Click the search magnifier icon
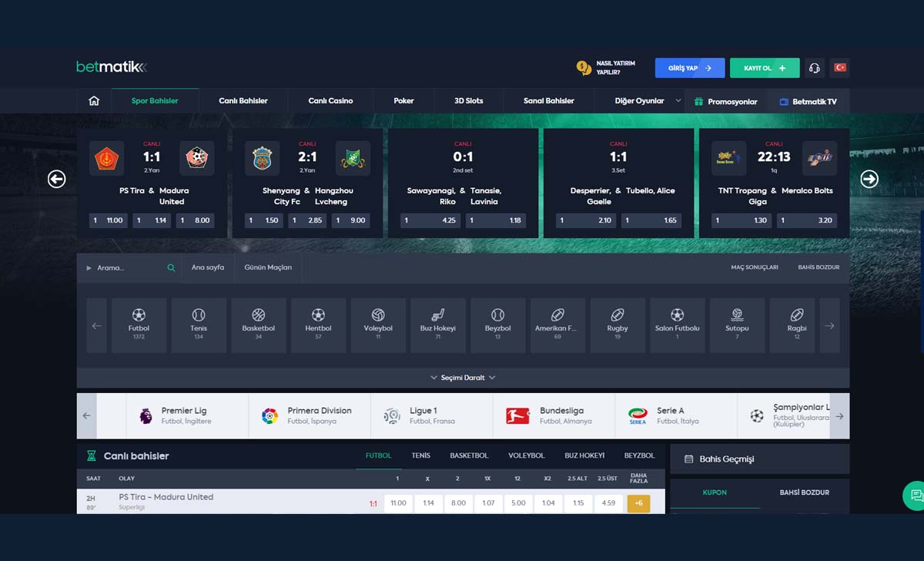 171,267
